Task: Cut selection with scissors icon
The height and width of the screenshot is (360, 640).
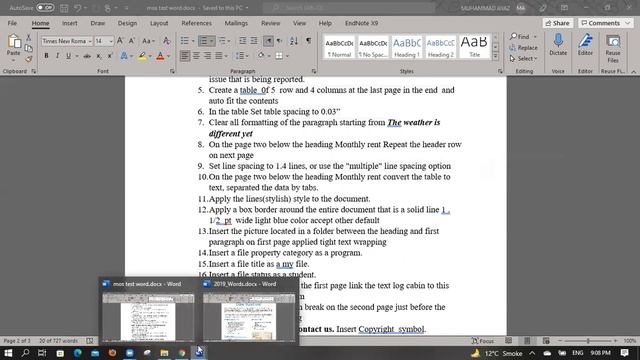Action: 29,38
